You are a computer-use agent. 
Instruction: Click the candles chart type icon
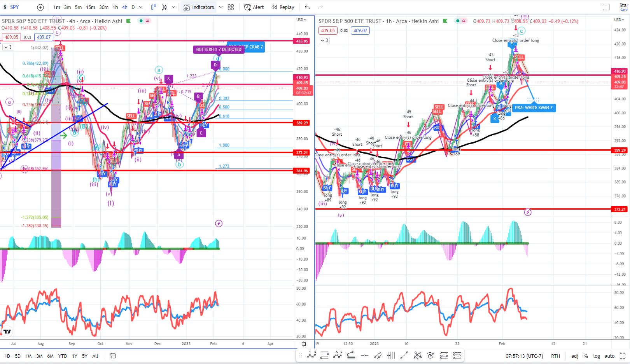[x=164, y=7]
